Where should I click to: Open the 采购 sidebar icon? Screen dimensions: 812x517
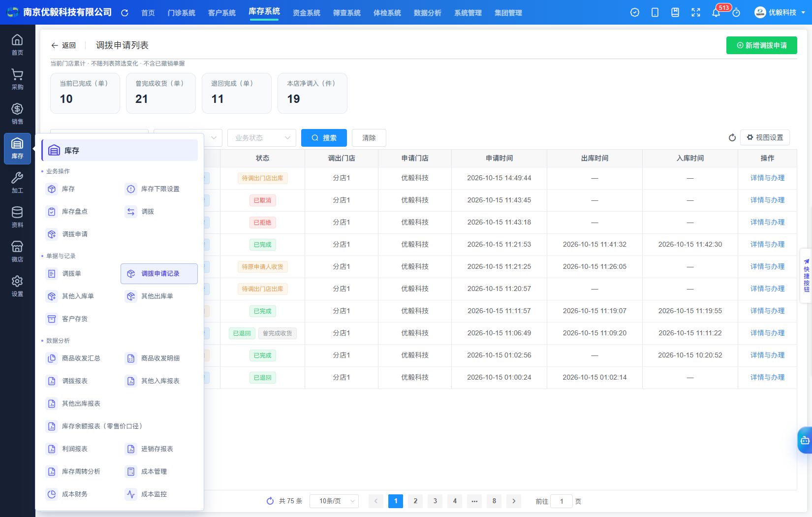(17, 79)
